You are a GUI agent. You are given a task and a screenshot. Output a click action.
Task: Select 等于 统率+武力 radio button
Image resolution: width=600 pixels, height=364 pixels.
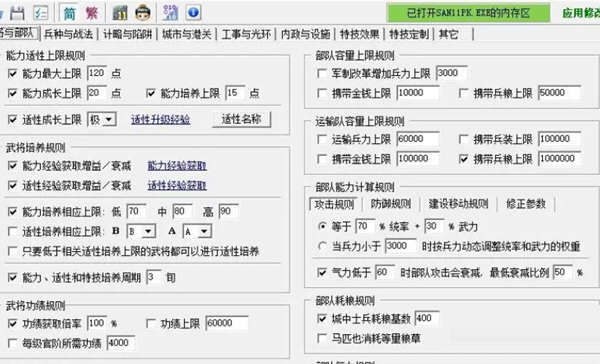click(x=322, y=226)
